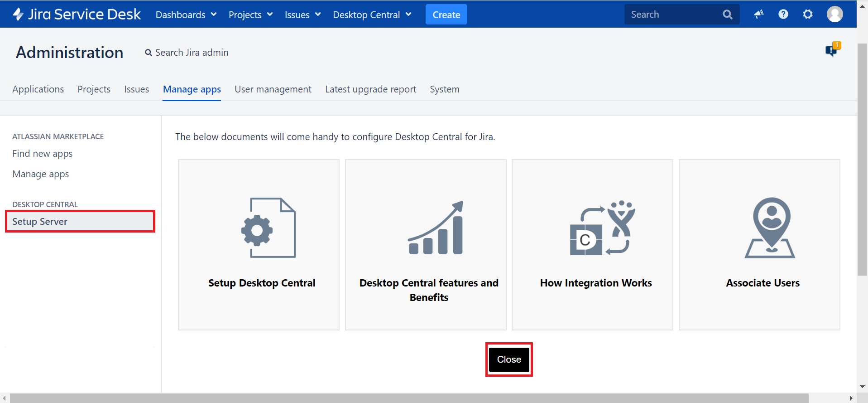Image resolution: width=868 pixels, height=403 pixels.
Task: Click the 'below documents will come handy' text
Action: [335, 137]
